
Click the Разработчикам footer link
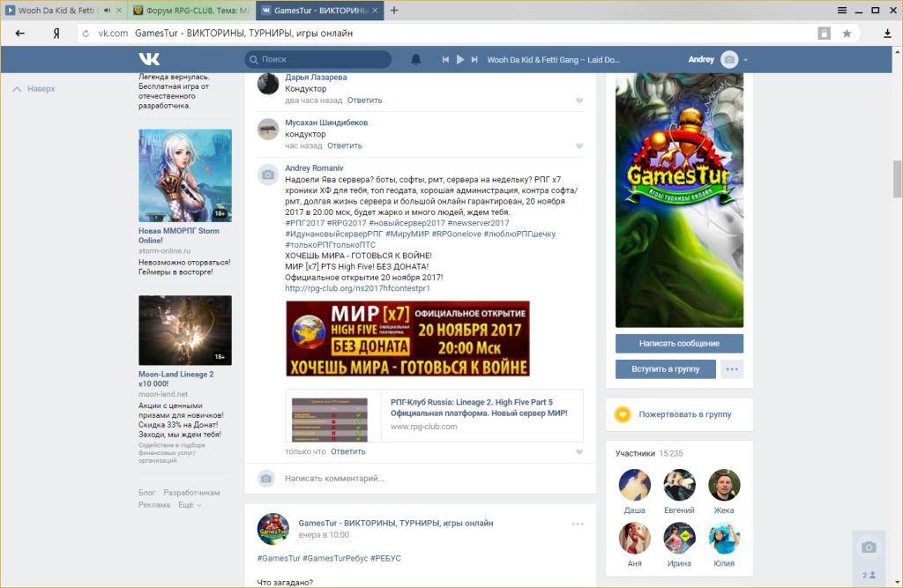click(x=191, y=493)
